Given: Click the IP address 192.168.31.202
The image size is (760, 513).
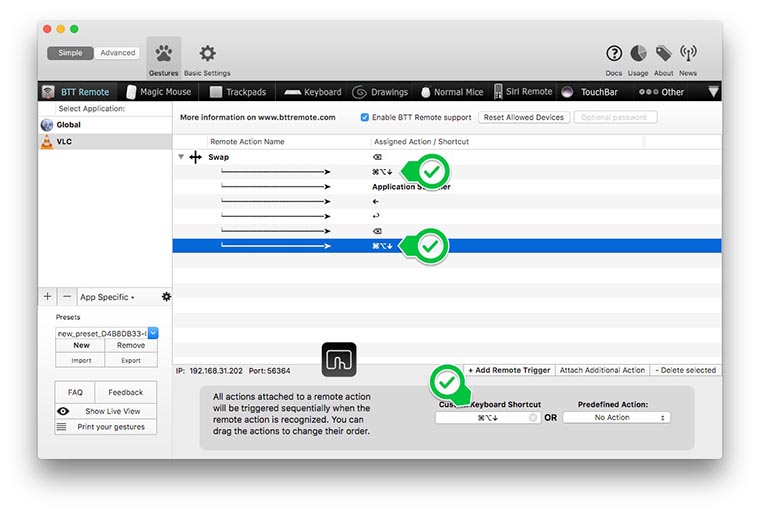Looking at the screenshot, I should [x=216, y=371].
